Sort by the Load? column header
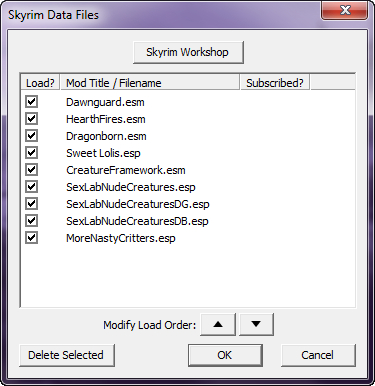The height and width of the screenshot is (386, 375). click(x=40, y=83)
